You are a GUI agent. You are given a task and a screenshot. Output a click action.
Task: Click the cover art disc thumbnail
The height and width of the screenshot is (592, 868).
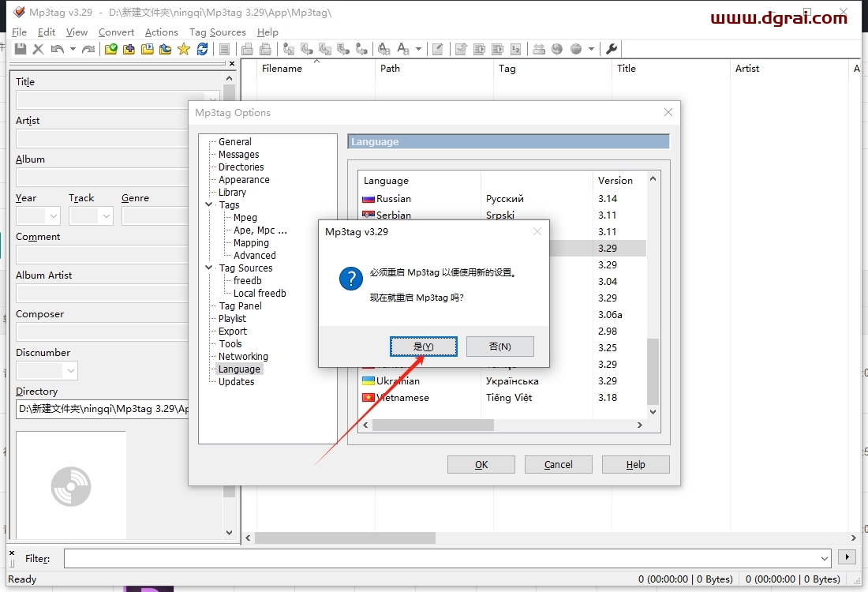coord(71,486)
